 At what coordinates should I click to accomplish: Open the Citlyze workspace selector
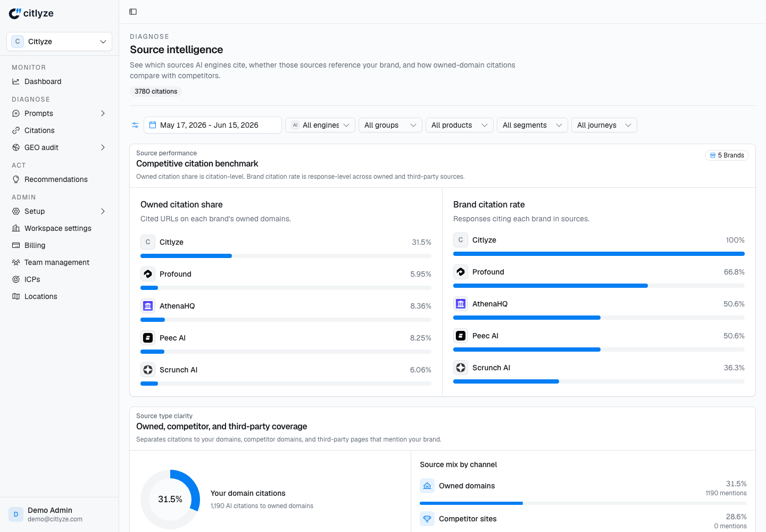click(x=60, y=41)
